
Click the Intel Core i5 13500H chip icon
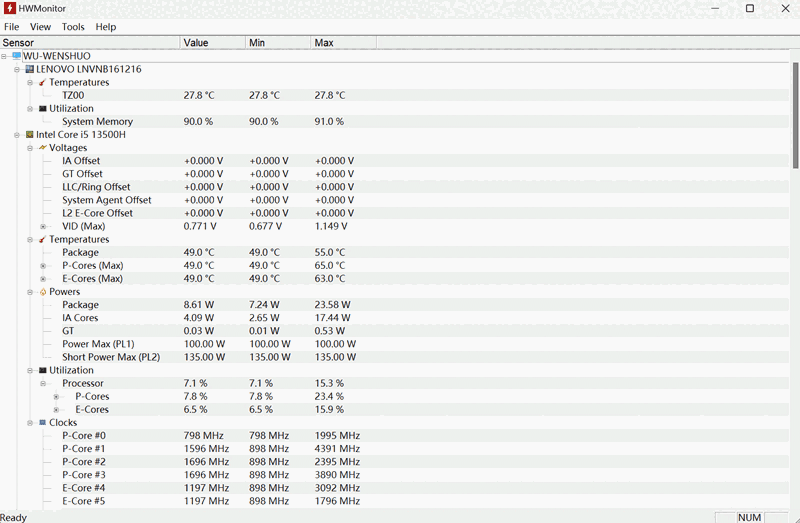29,134
